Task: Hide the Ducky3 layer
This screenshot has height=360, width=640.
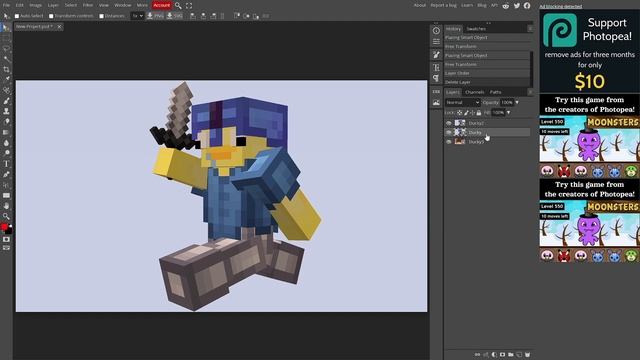Action: (449, 142)
